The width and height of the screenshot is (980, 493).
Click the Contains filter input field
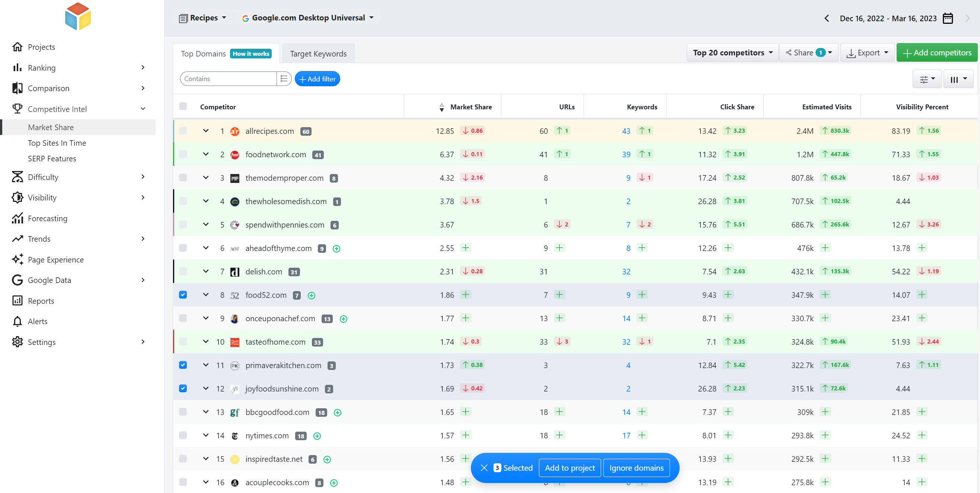pos(229,78)
